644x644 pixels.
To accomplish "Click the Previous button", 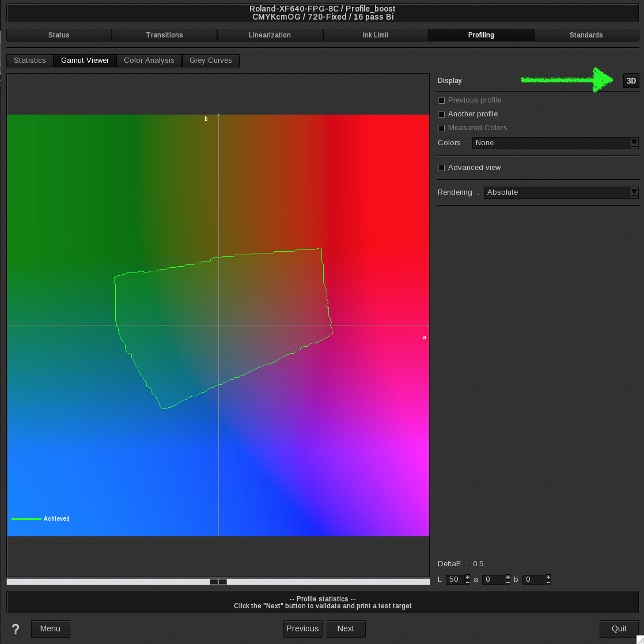I will 302,628.
